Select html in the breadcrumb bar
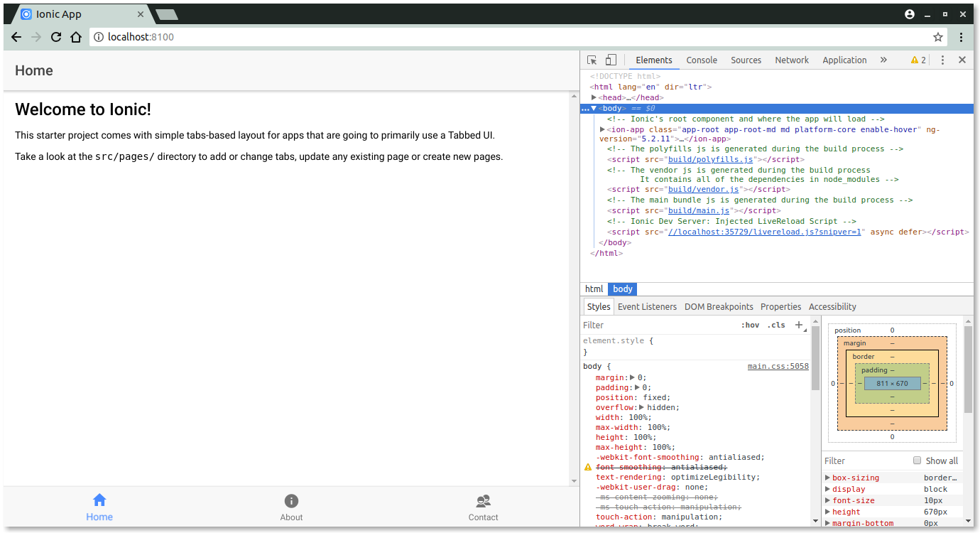Screen dimensions: 980x533 (x=594, y=289)
